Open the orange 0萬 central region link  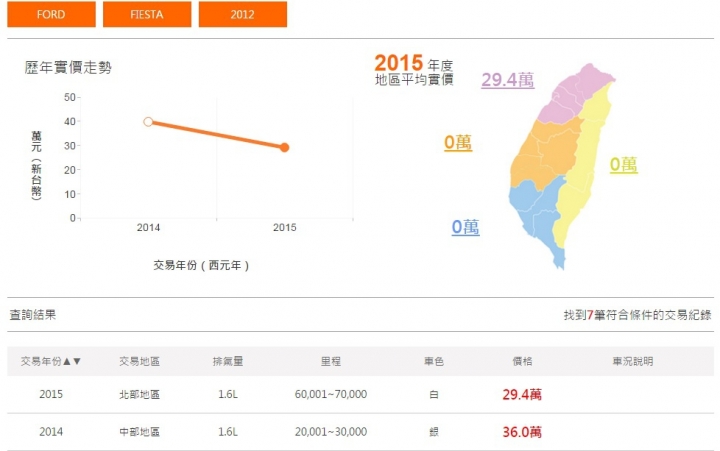458,142
